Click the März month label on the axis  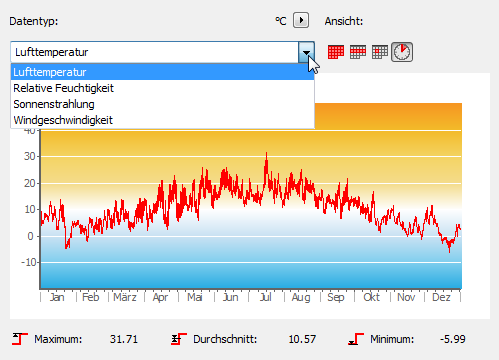tap(125, 297)
